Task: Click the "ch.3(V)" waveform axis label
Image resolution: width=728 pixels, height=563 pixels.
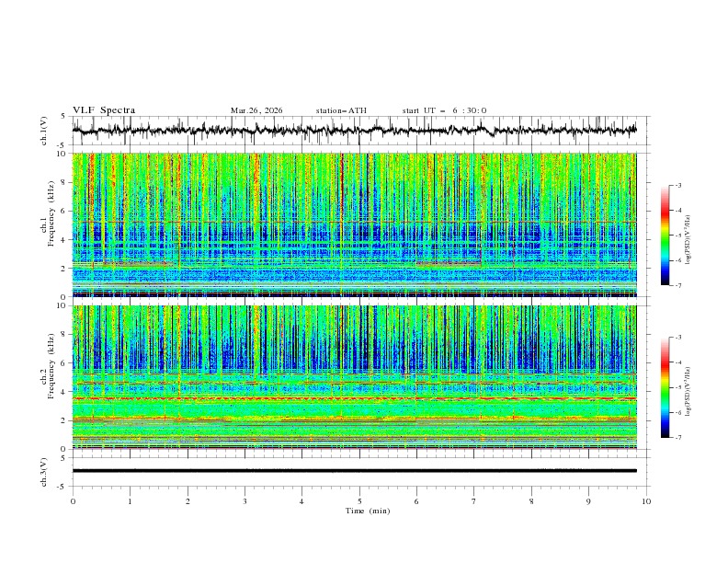Action: point(44,472)
